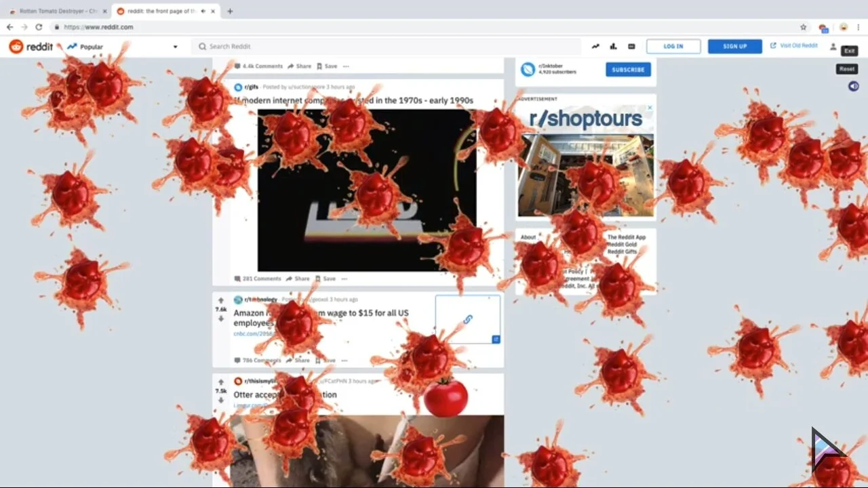Reload the page with the refresh icon
868x488 pixels.
click(39, 27)
